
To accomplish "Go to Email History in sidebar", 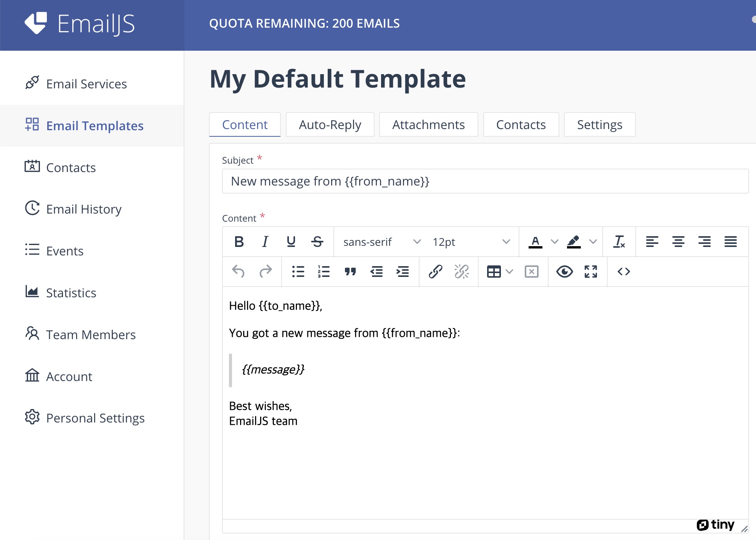I will (x=84, y=209).
